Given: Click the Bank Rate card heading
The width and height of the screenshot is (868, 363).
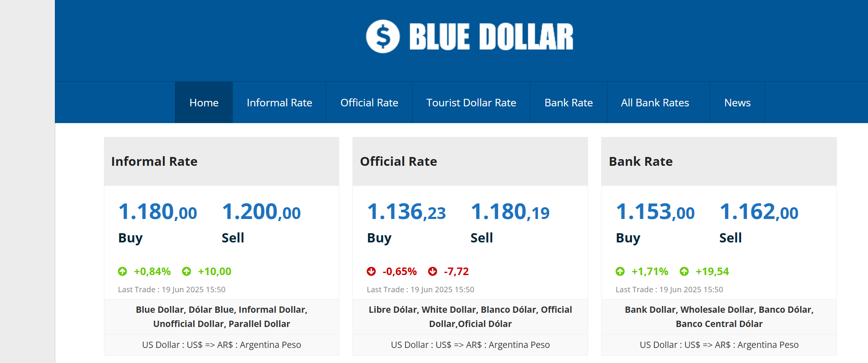Looking at the screenshot, I should [x=641, y=161].
